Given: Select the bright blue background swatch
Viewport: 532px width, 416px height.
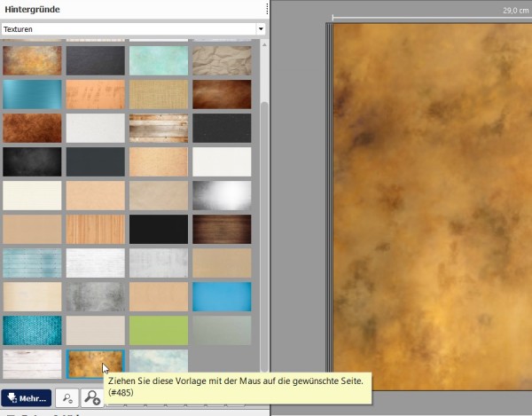Looking at the screenshot, I should (x=222, y=296).
